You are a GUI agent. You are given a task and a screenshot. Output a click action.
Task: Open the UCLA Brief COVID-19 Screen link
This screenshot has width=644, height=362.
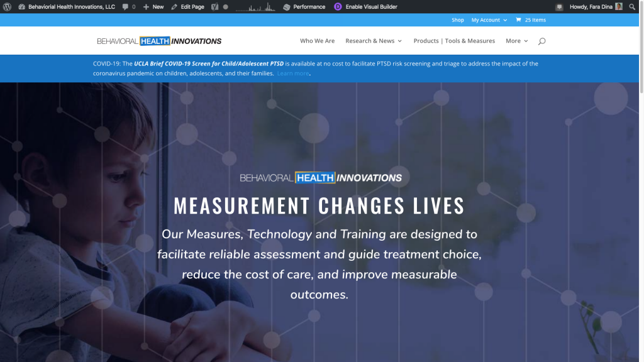pos(209,63)
